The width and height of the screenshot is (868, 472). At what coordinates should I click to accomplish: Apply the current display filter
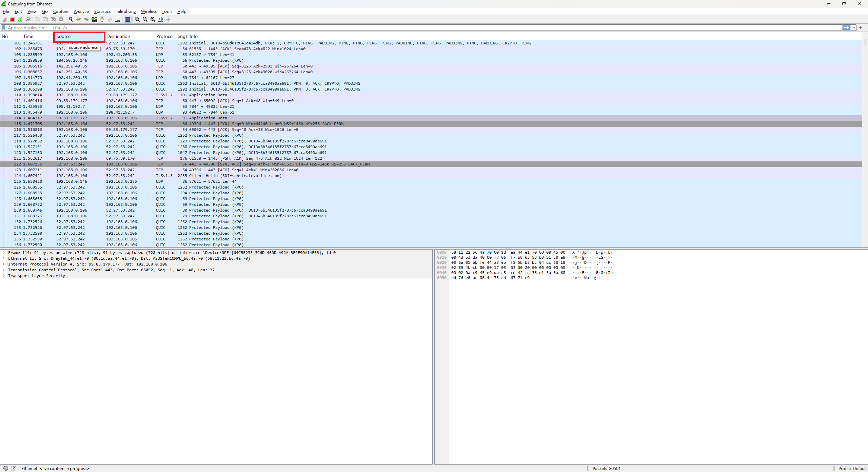click(846, 27)
